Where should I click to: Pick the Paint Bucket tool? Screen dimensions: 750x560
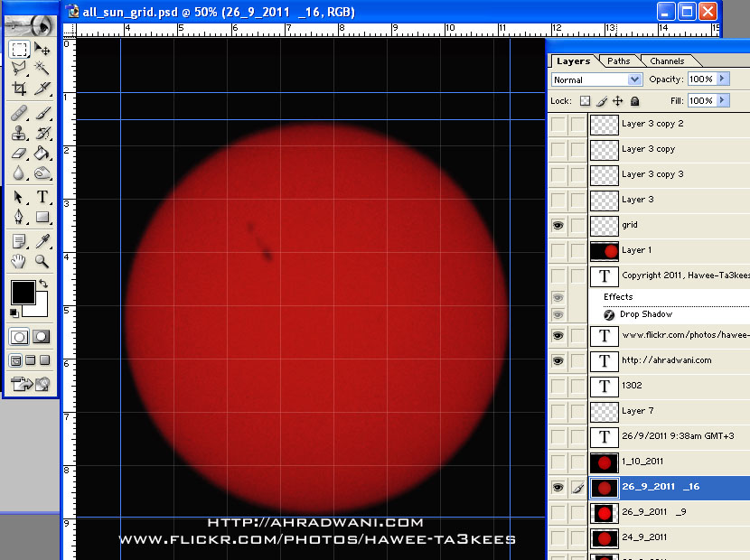[x=42, y=154]
